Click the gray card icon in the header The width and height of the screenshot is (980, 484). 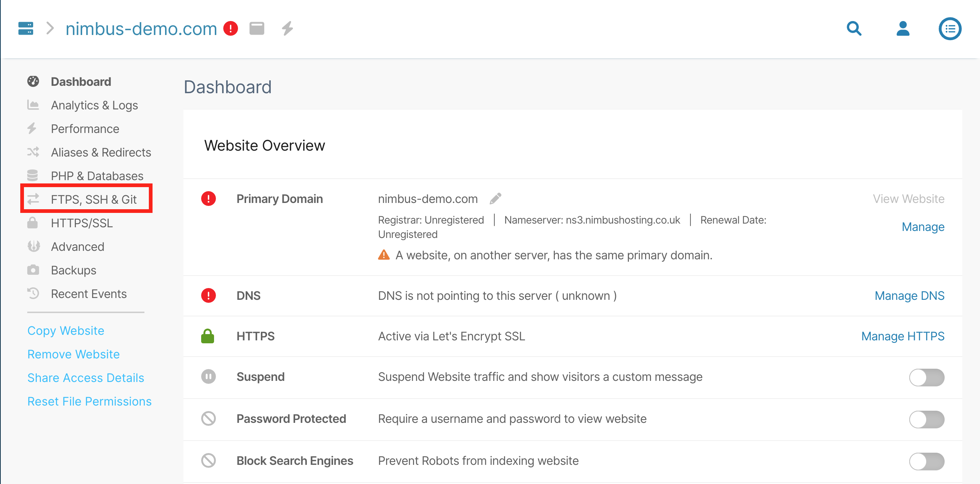point(257,28)
